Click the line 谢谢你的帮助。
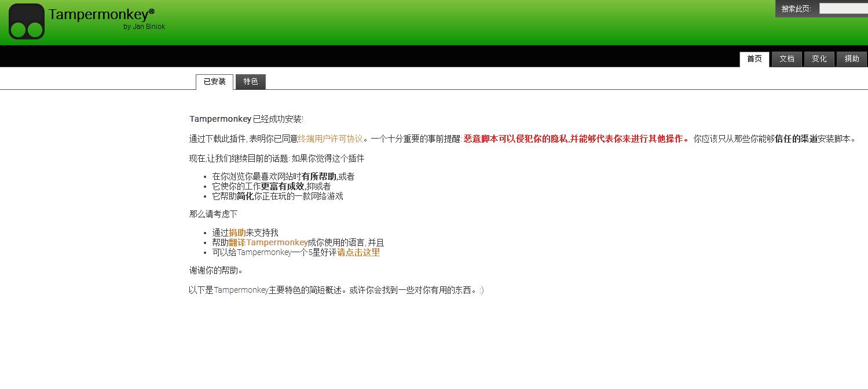Screen dimensions: 868x389 pyautogui.click(x=216, y=270)
